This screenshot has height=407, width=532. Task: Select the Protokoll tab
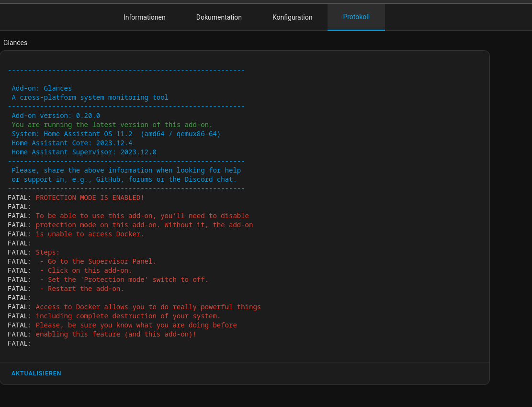click(x=356, y=17)
